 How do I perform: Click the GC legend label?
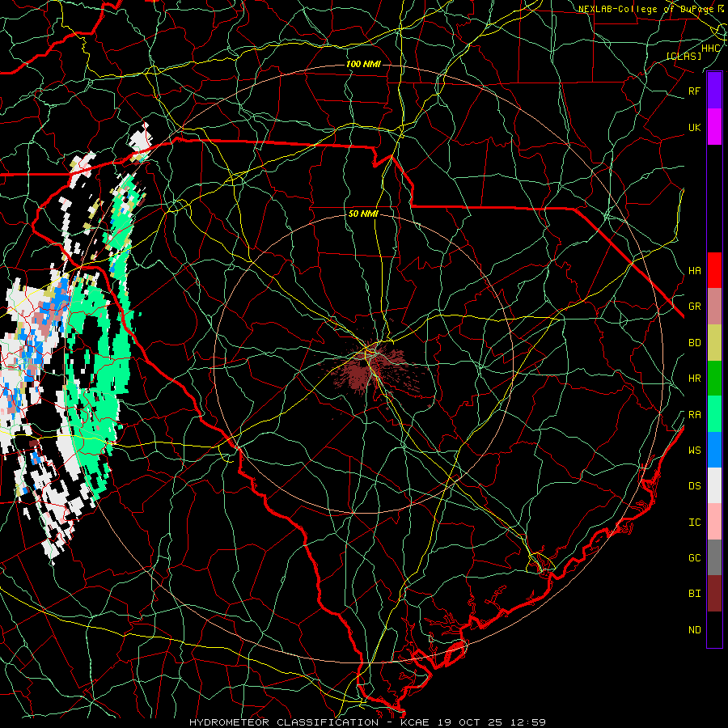(694, 558)
